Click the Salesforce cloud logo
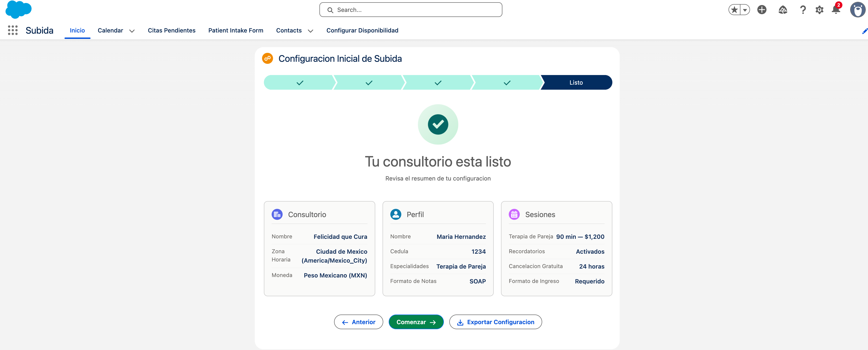This screenshot has height=350, width=868. [x=19, y=9]
